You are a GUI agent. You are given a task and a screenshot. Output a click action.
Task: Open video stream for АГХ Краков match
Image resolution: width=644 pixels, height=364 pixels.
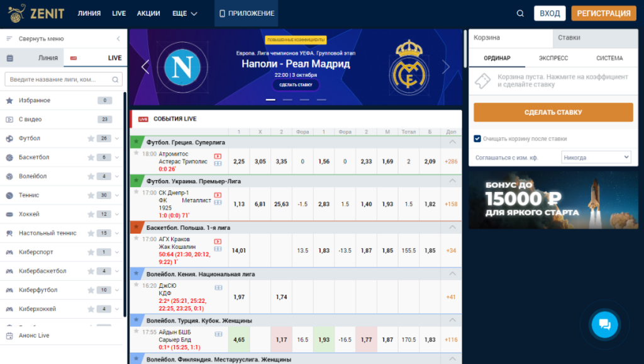click(x=218, y=241)
